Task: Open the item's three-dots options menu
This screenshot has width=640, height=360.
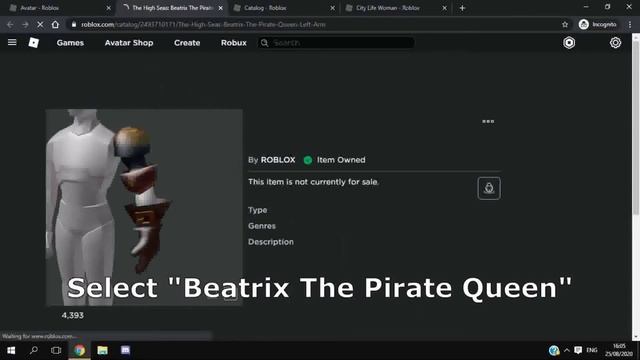Action: click(x=488, y=121)
